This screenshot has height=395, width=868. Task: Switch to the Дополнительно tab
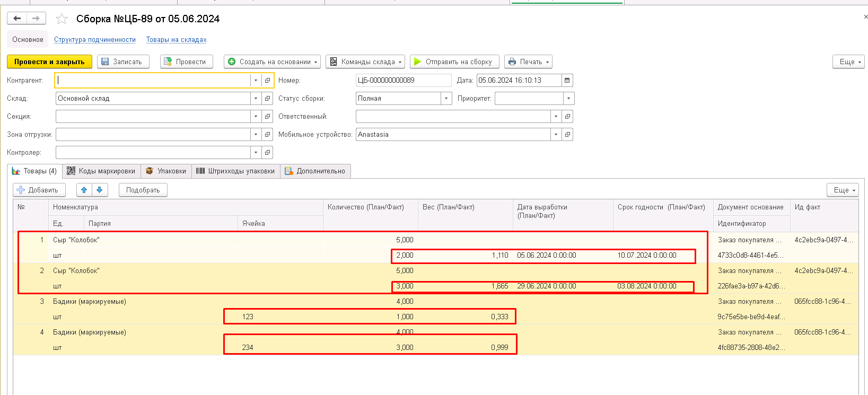(x=315, y=171)
